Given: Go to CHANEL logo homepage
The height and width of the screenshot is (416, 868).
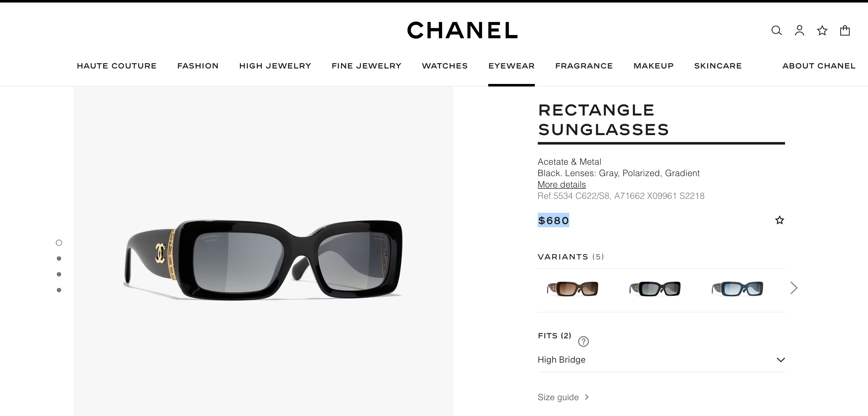Looking at the screenshot, I should (x=462, y=30).
